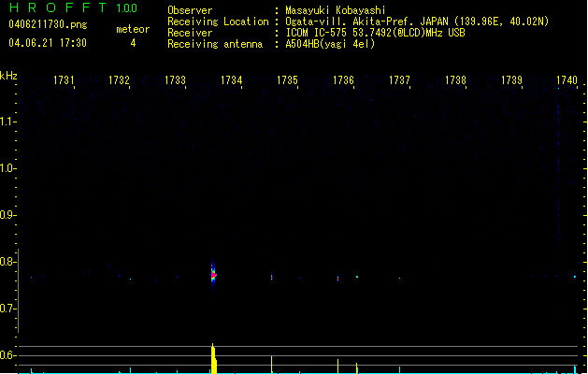Image resolution: width=588 pixels, height=374 pixels.
Task: Click the small echo just before 1735
Action: [271, 277]
